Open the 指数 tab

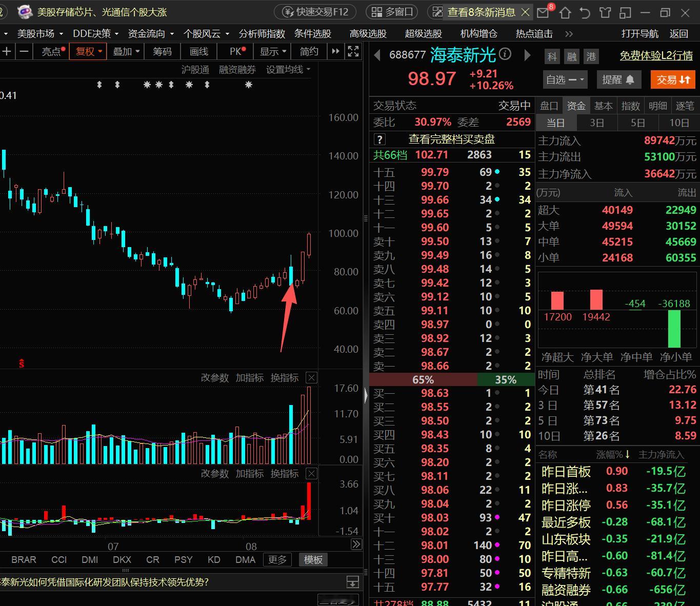[x=630, y=106]
